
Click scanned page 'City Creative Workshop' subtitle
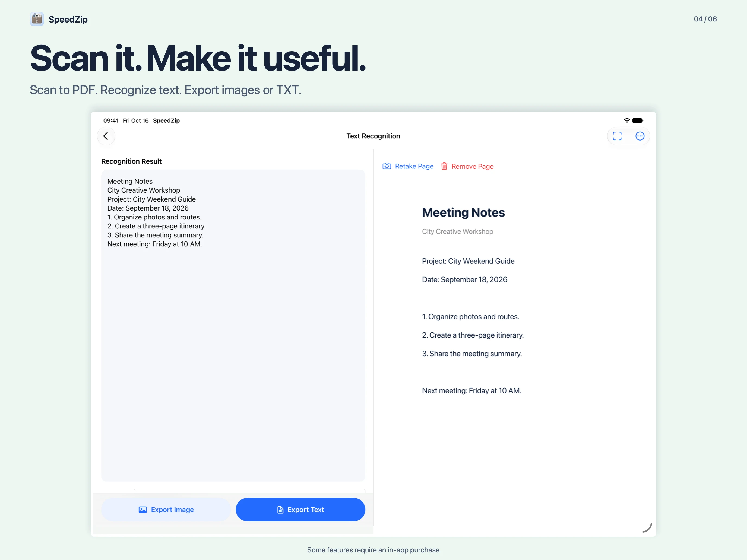(457, 231)
